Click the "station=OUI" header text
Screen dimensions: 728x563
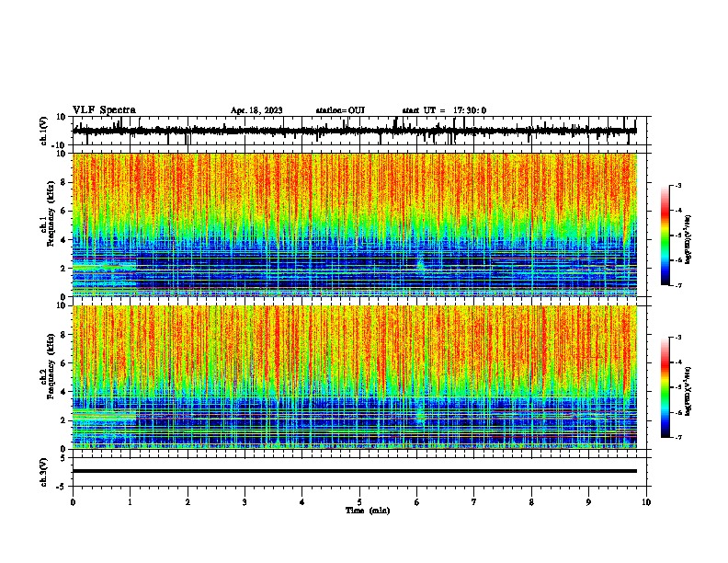pyautogui.click(x=340, y=110)
